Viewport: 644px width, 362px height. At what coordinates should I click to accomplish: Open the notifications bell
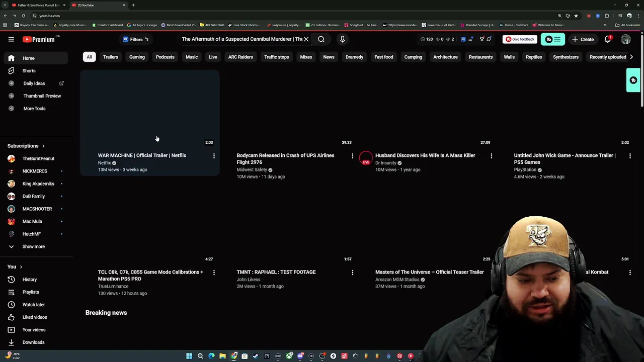[608, 39]
